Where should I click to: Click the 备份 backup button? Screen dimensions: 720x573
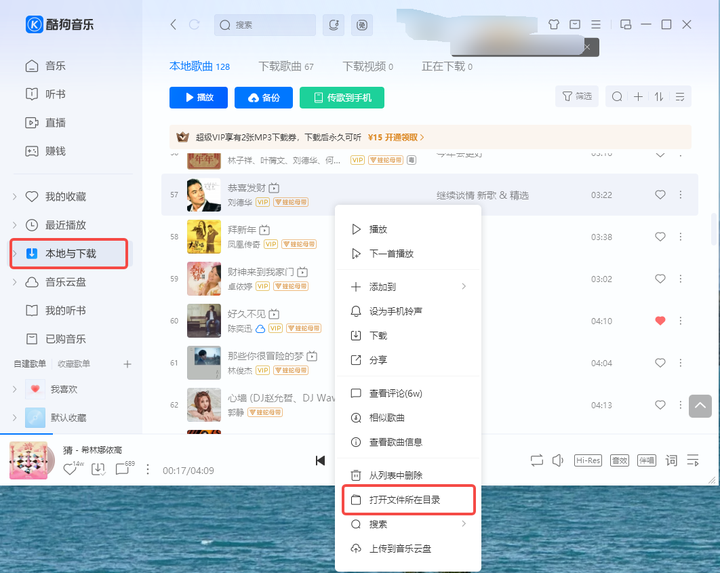pyautogui.click(x=264, y=97)
